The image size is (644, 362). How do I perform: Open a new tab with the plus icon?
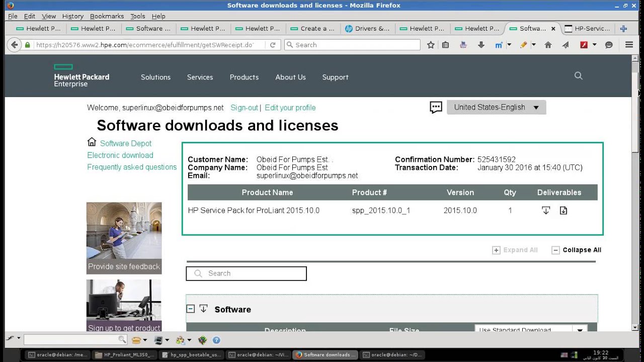click(x=623, y=29)
